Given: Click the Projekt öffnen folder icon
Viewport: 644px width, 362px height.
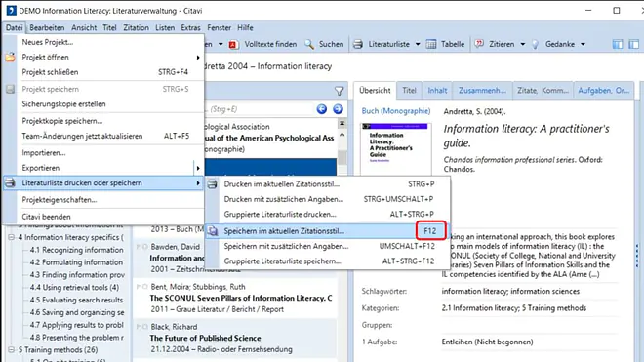Looking at the screenshot, I should tap(10, 58).
